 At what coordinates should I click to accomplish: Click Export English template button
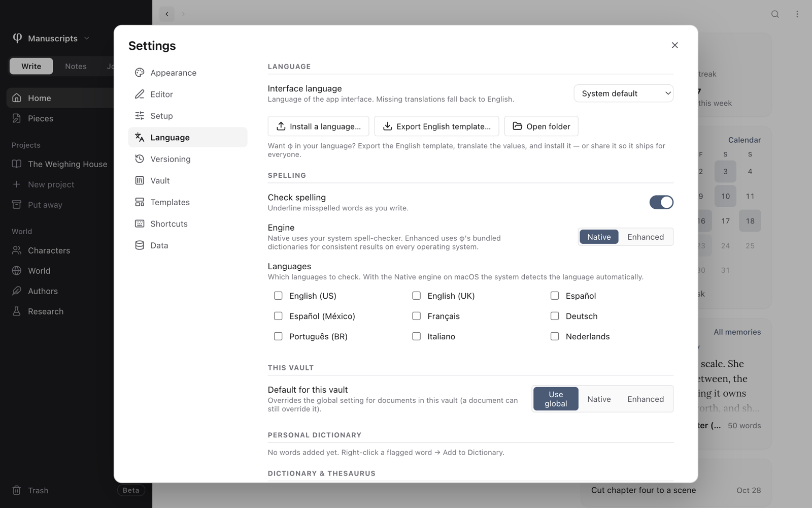(x=436, y=126)
